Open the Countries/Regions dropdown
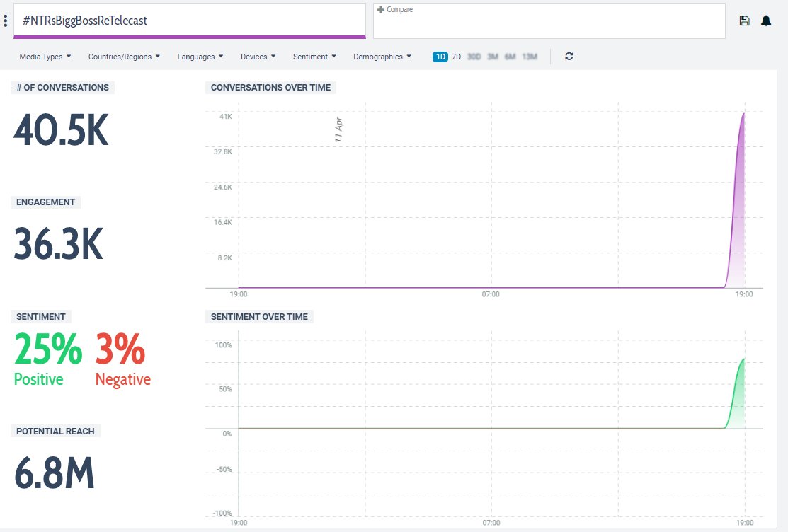788x532 pixels. (x=124, y=57)
